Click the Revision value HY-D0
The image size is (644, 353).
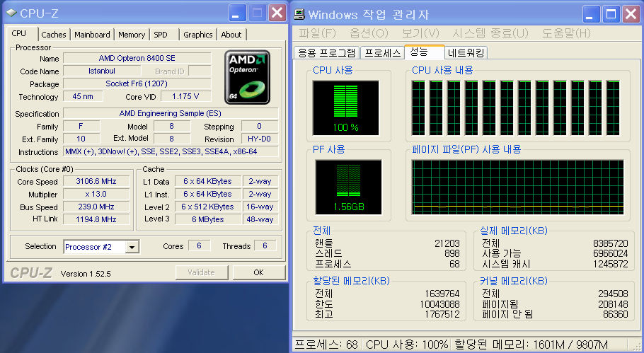(260, 139)
